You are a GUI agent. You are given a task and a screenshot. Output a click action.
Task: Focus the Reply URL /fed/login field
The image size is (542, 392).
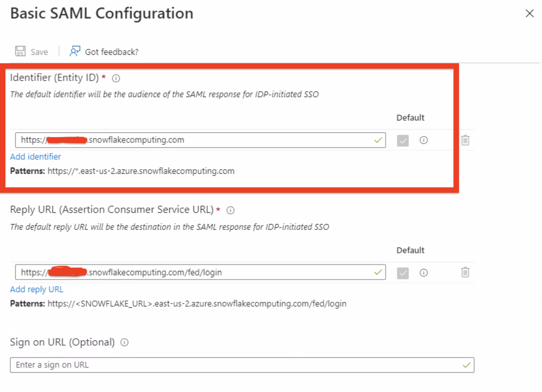click(201, 272)
